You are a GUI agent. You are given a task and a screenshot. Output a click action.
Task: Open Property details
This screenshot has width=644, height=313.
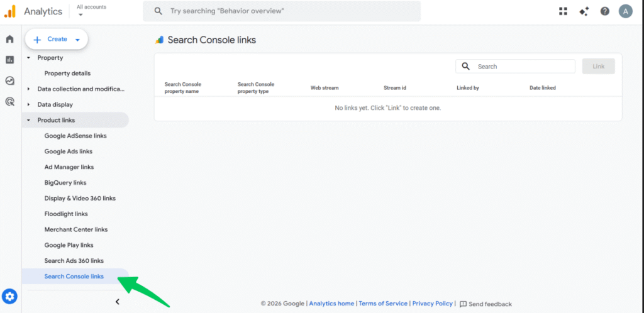tap(67, 74)
